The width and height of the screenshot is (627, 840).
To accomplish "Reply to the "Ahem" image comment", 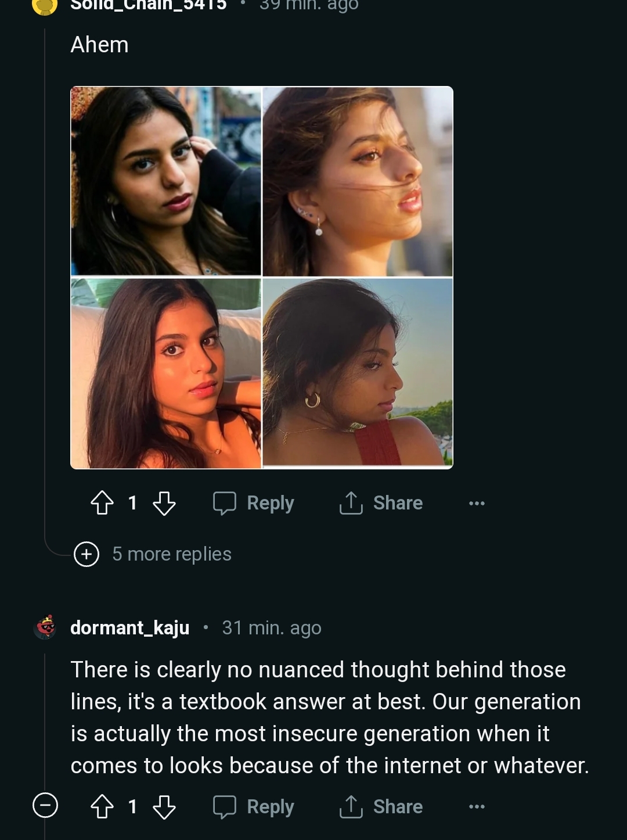I will [254, 503].
